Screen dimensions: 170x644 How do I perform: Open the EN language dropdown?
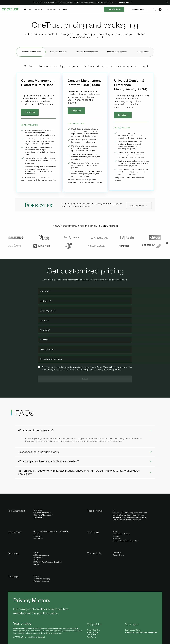[x=164, y=9]
